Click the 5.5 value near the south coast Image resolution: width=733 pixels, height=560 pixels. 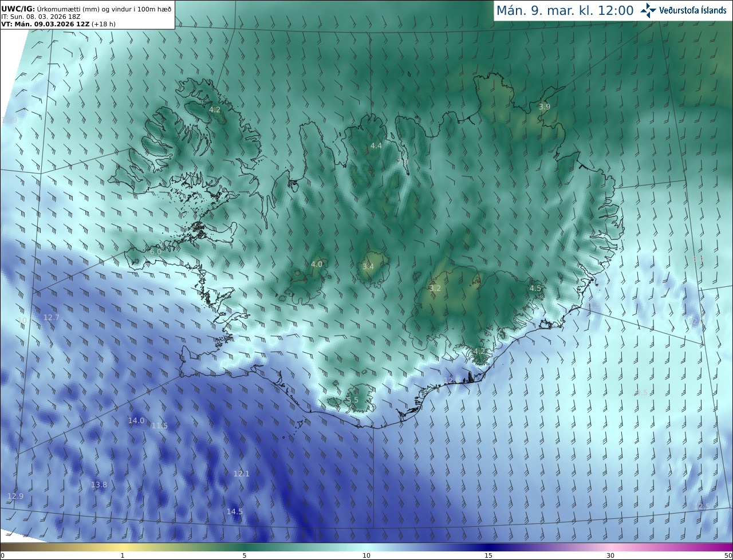[353, 400]
